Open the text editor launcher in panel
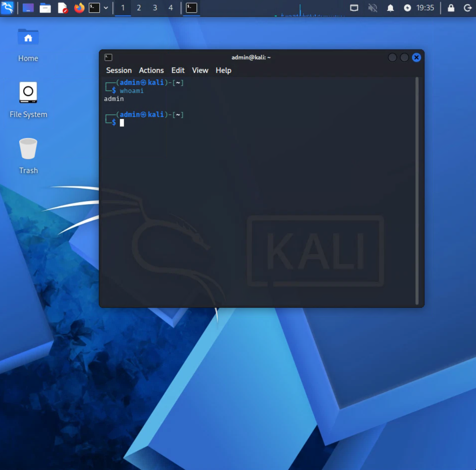This screenshot has width=476, height=470. coord(62,8)
